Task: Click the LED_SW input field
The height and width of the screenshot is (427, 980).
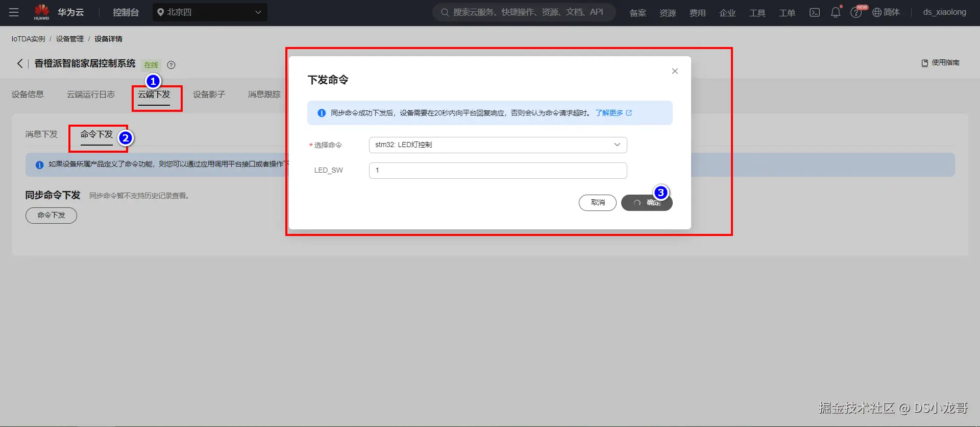Action: tap(498, 171)
